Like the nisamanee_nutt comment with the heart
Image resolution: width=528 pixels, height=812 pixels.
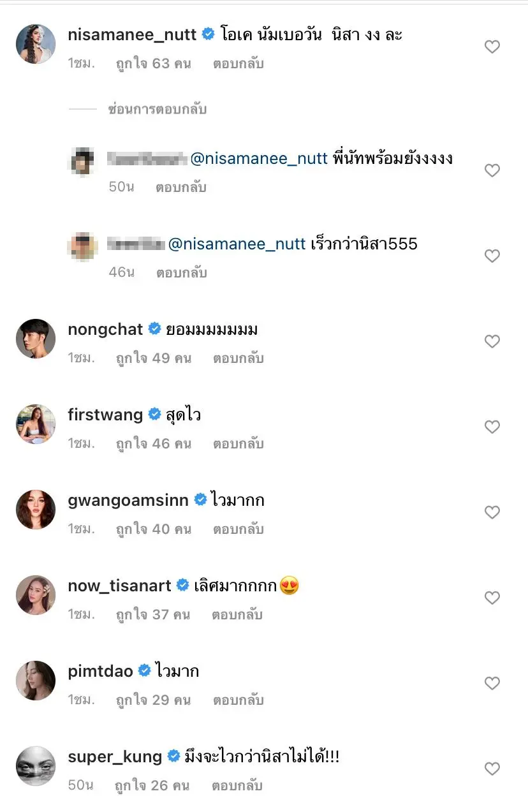492,47
